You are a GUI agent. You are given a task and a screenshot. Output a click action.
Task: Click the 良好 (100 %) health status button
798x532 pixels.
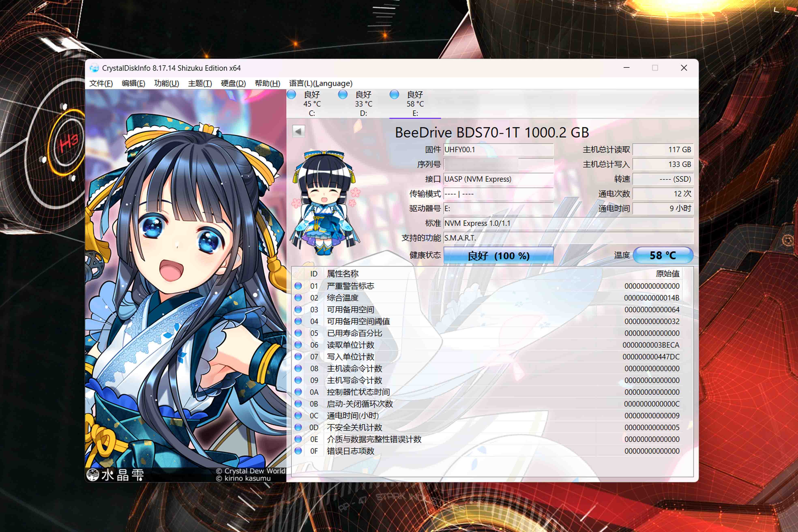click(x=498, y=255)
